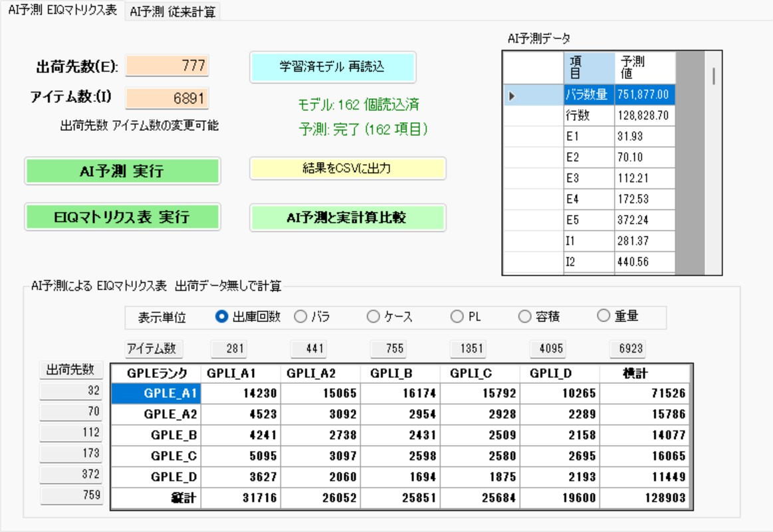Choose the ケース radio button
773x532 pixels.
(389, 317)
